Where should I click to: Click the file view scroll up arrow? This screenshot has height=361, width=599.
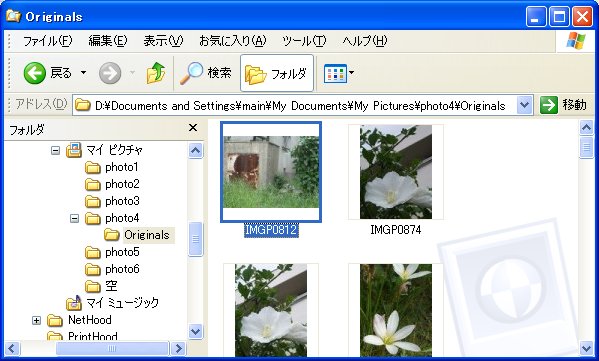tap(586, 128)
